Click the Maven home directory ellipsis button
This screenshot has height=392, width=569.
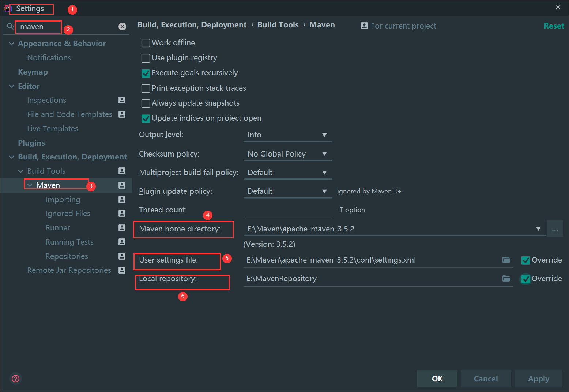pos(555,229)
